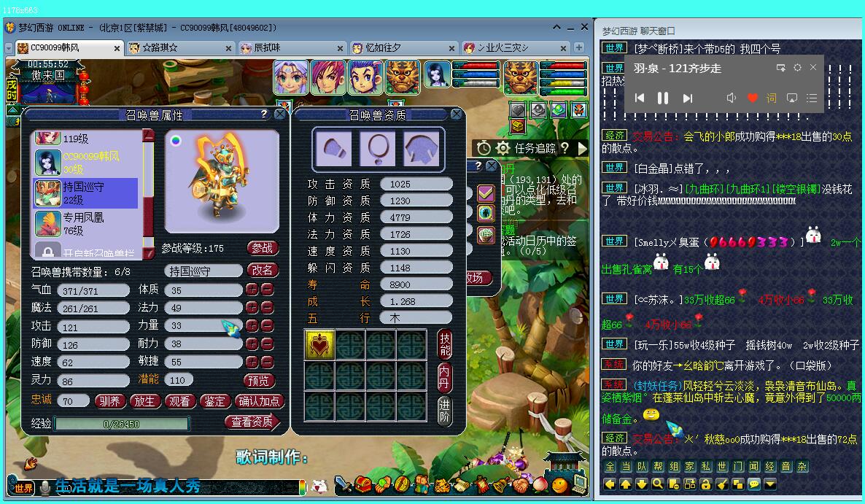This screenshot has height=504, width=865.
Task: Skip to the next song
Action: point(687,98)
